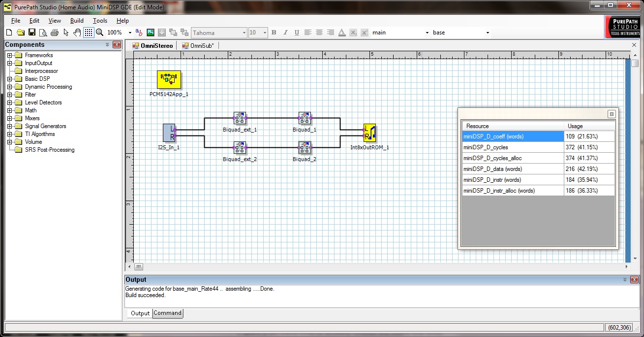Toggle Italic formatting
This screenshot has height=337, width=644.
pos(285,33)
